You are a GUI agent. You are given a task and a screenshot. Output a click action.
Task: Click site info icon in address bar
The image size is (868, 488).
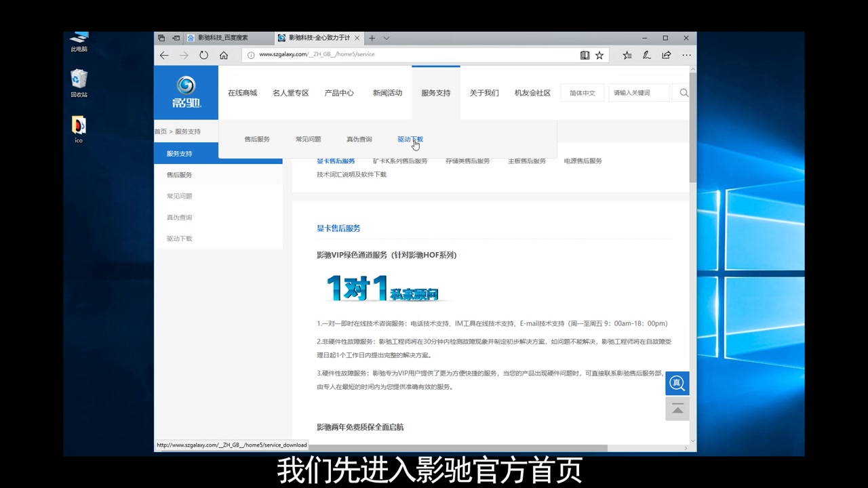(251, 55)
